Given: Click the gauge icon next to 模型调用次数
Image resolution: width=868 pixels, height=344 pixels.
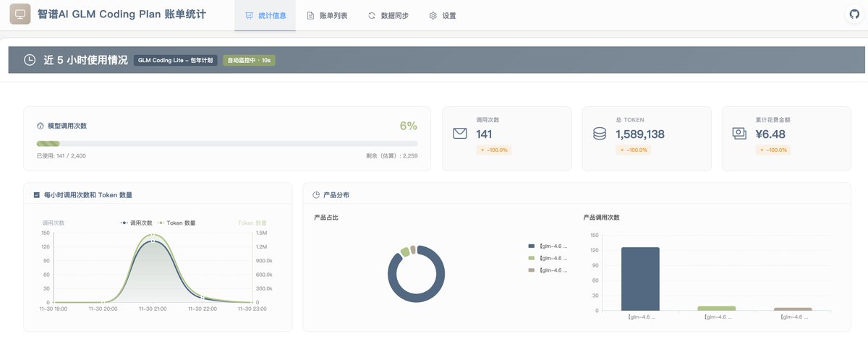Looking at the screenshot, I should (41, 126).
